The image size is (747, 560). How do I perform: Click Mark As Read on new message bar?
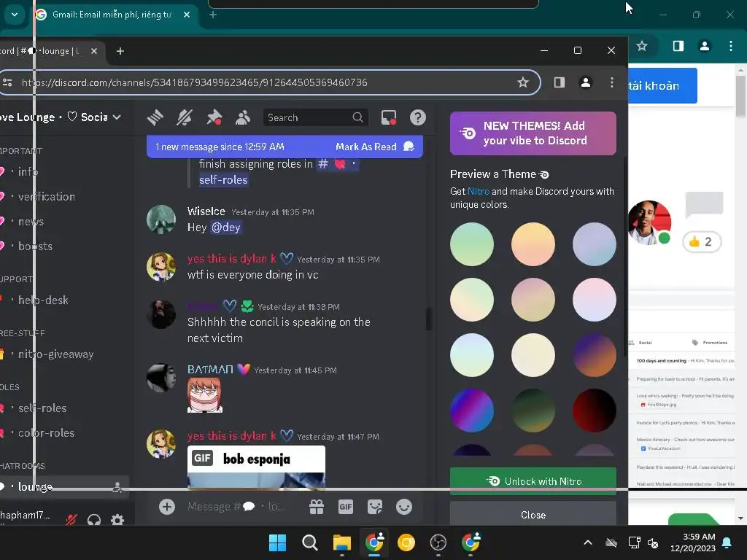tap(374, 147)
